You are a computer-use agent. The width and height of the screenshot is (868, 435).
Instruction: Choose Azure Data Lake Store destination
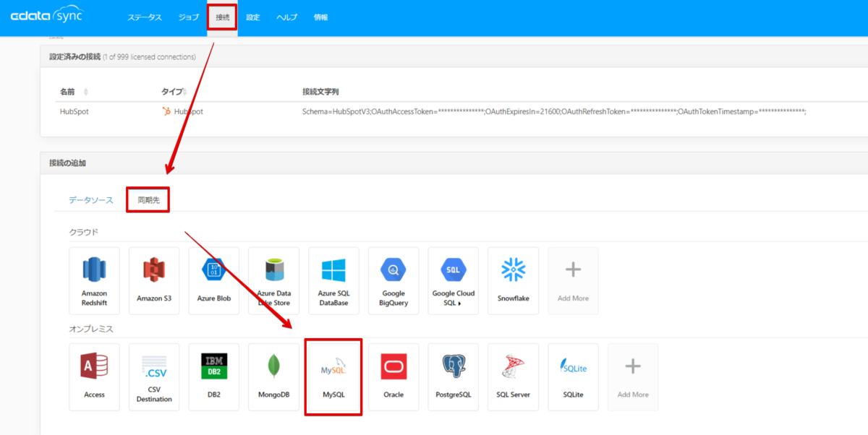[x=273, y=280]
